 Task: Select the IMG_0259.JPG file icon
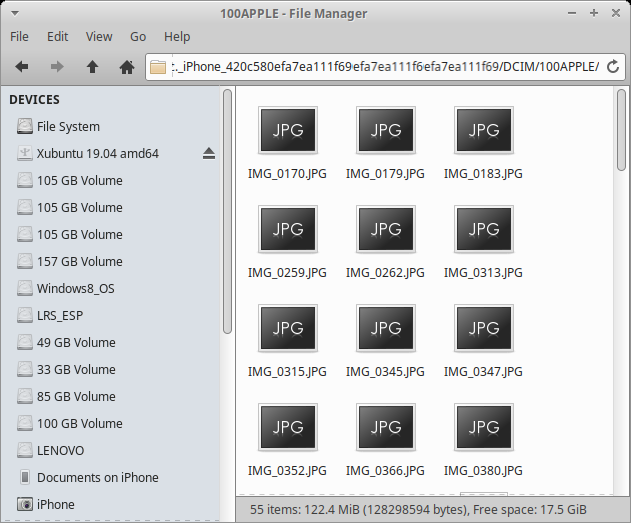coord(288,229)
